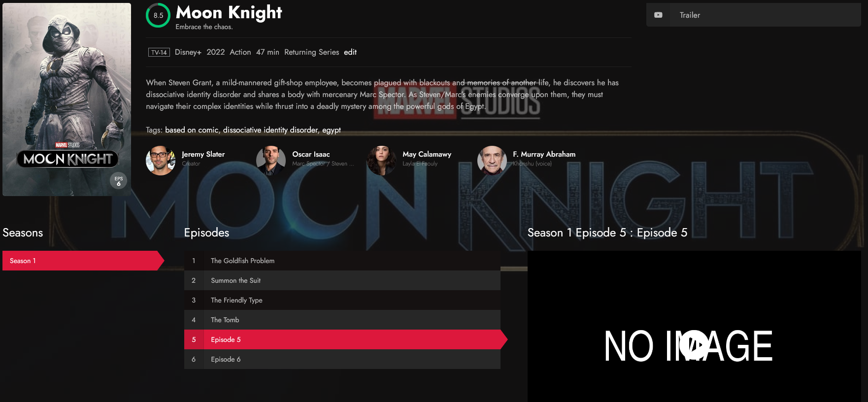868x402 pixels.
Task: Open F. Murray Abraham's profile photo
Action: click(492, 160)
